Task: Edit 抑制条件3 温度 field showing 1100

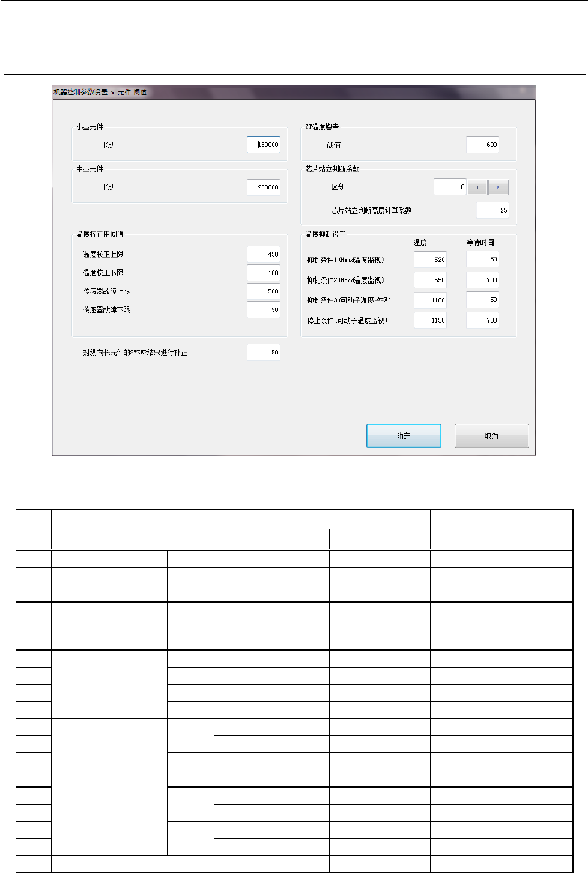Action: click(x=430, y=300)
